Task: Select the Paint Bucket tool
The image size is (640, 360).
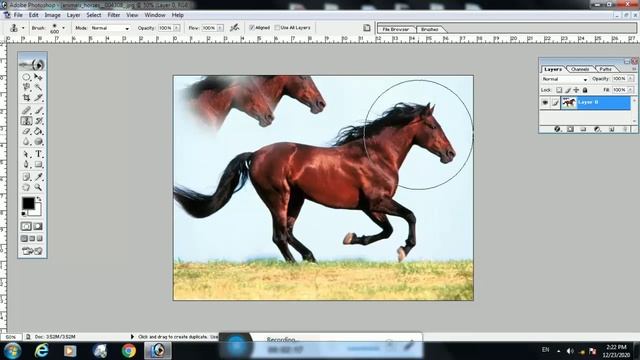Action: (x=38, y=131)
